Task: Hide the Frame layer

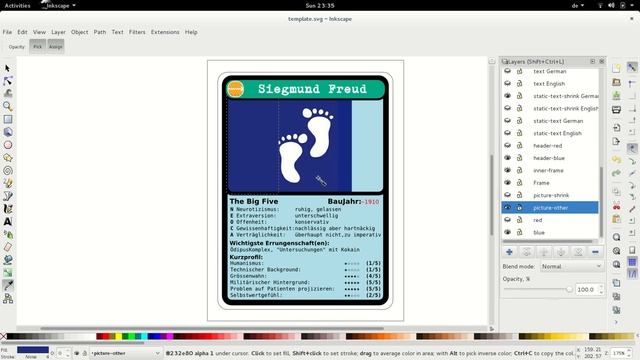Action: coord(507,182)
